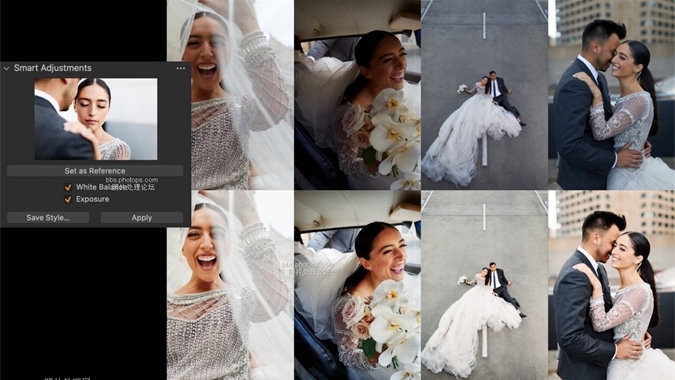The image size is (675, 380).
Task: Select top-row couple embracing by building photo
Action: tap(612, 95)
